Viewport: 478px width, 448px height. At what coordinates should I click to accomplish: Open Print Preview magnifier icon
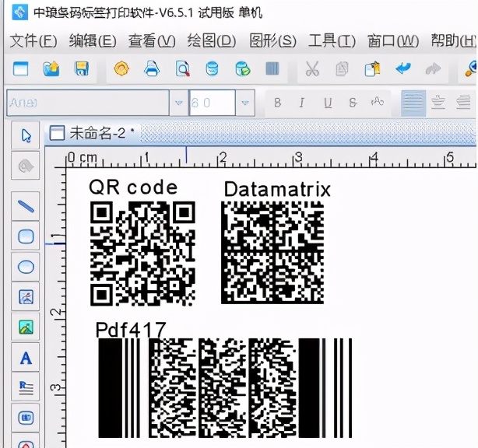(183, 68)
